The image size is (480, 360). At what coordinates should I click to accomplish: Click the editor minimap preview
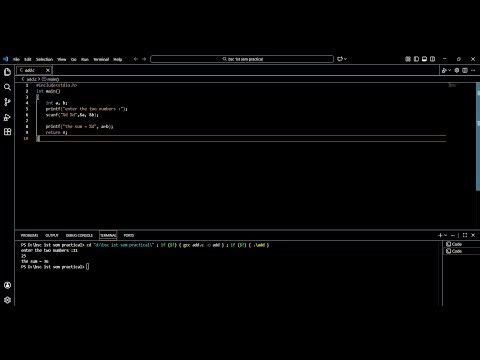point(452,85)
